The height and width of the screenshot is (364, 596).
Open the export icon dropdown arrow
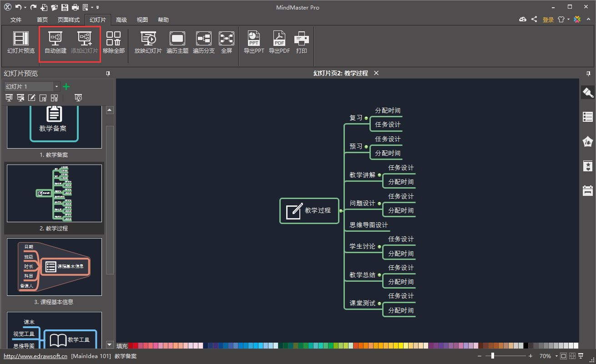[92, 8]
